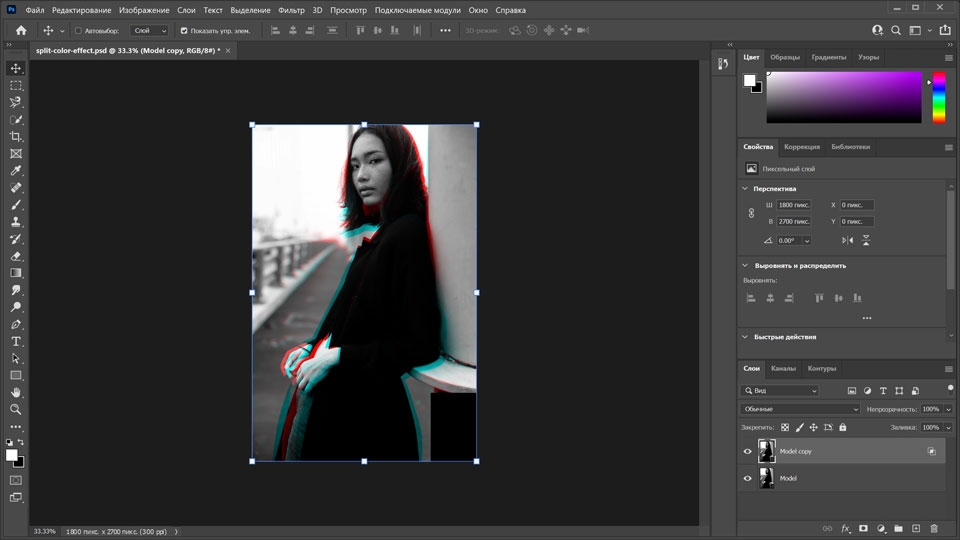Image resolution: width=960 pixels, height=540 pixels.
Task: Toggle visibility of the Model layer
Action: (x=747, y=479)
